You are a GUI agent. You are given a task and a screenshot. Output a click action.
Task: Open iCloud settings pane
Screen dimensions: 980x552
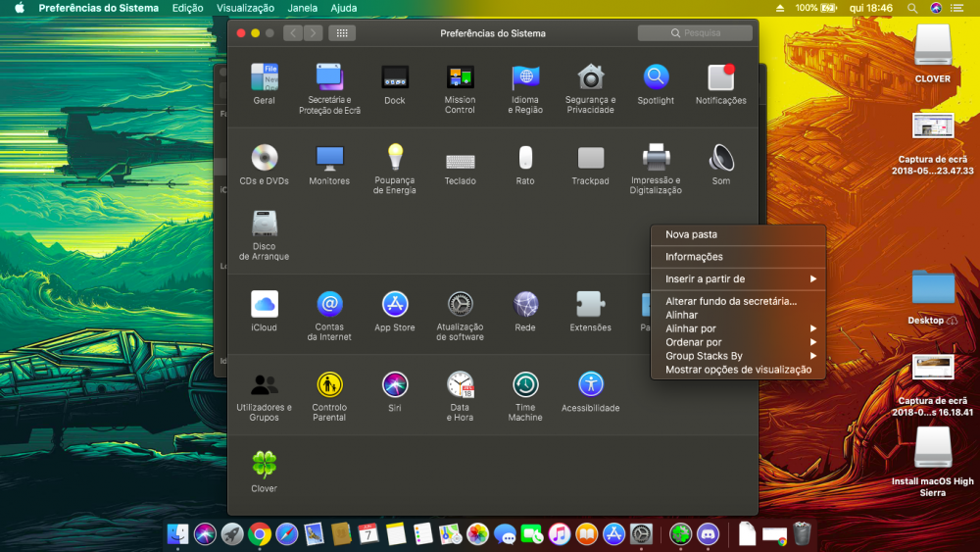tap(264, 311)
